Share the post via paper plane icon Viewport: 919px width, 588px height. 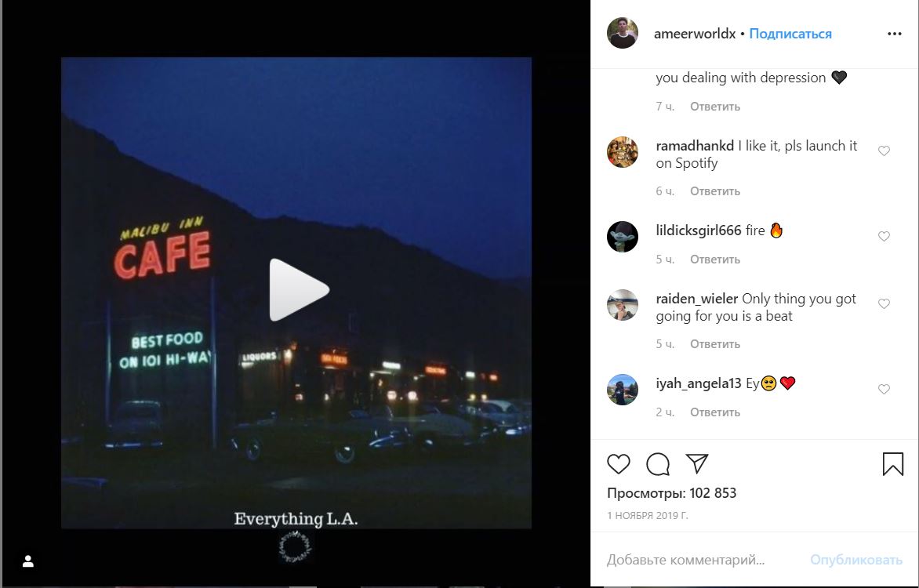click(697, 463)
